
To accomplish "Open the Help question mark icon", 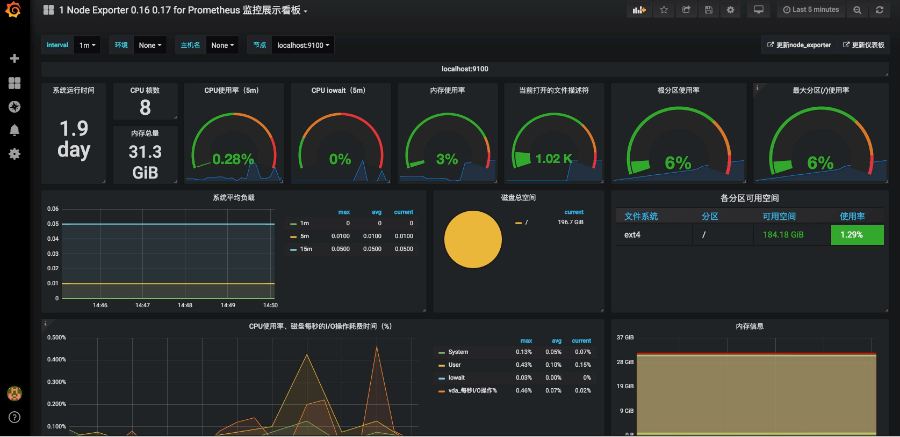I will point(14,417).
